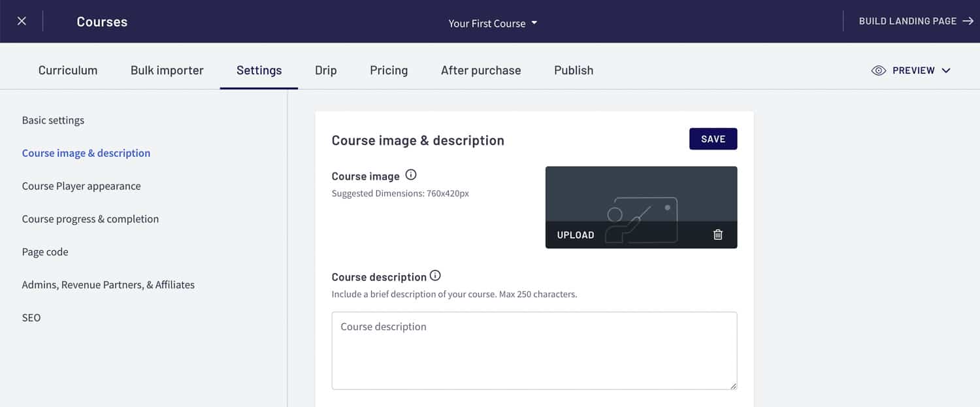Select SEO from the settings sidebar
Viewport: 980px width, 407px height.
coord(31,317)
